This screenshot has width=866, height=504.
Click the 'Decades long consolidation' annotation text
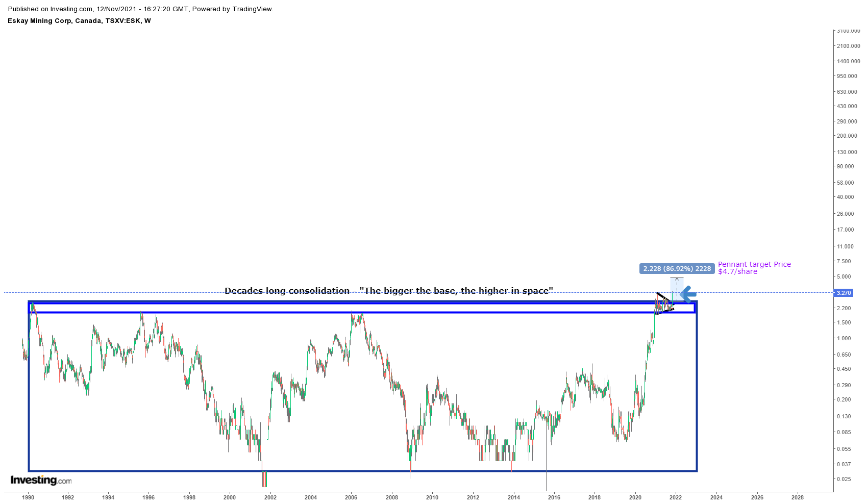[388, 291]
